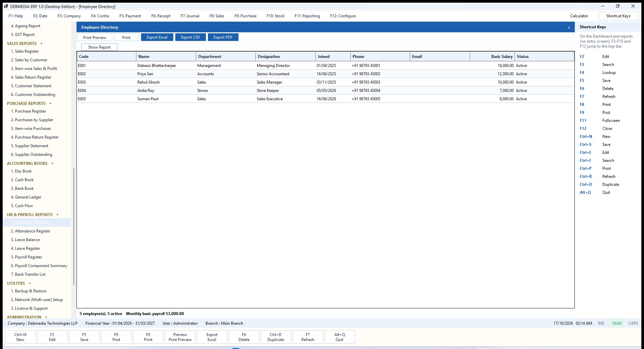This screenshot has width=644, height=349.
Task: Collapse the UTILITIES section arrow
Action: point(30,283)
